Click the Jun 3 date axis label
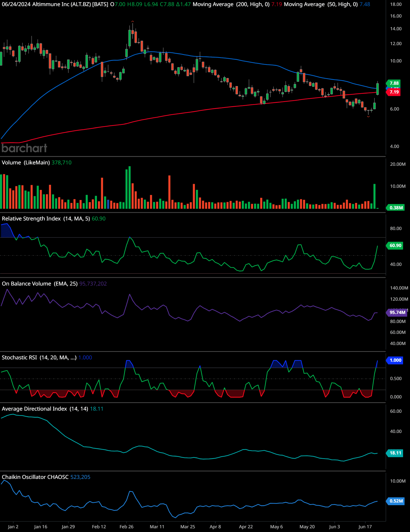This screenshot has width=410, height=532. tap(335, 527)
